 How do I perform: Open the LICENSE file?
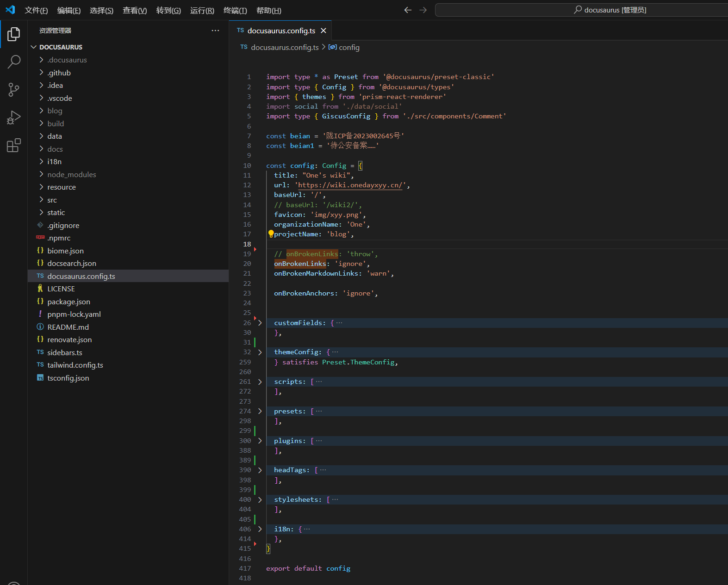click(128, 289)
